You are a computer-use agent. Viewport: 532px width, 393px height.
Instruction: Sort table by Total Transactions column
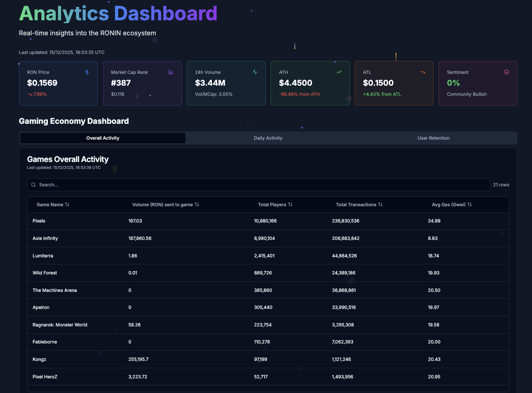359,205
